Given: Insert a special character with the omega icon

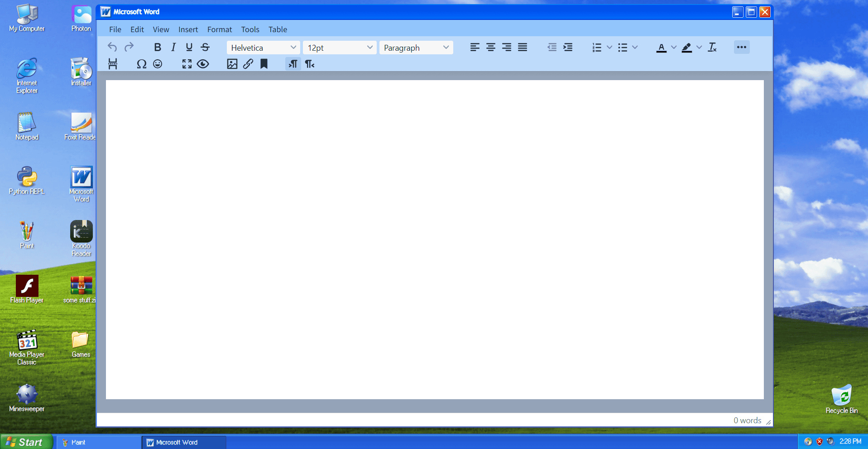Looking at the screenshot, I should [x=141, y=64].
